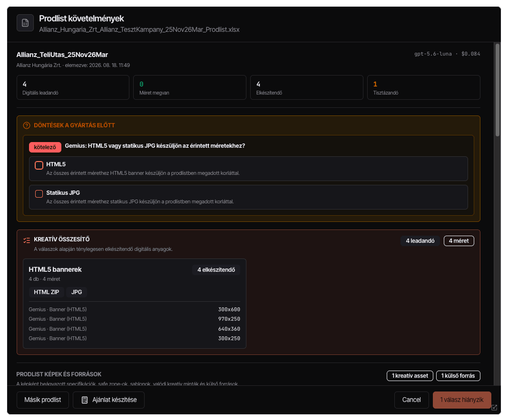The width and height of the screenshot is (508, 420).
Task: Cancel the dialog
Action: 411,400
